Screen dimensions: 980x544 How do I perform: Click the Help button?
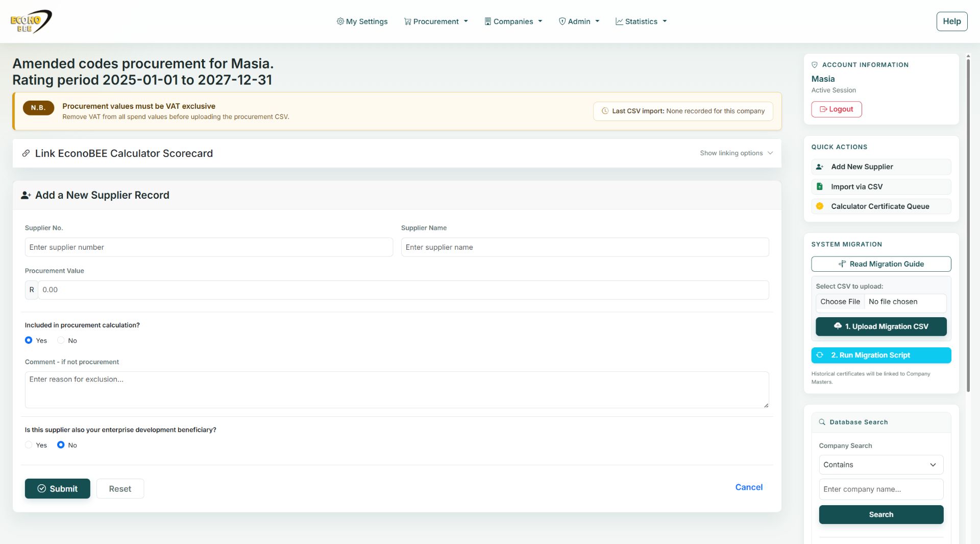click(951, 21)
